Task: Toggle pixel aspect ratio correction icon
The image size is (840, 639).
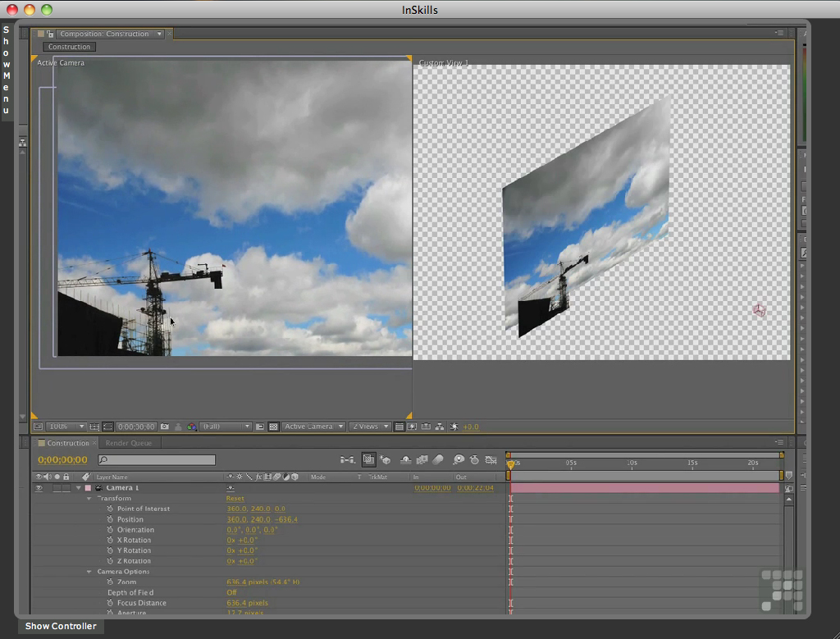Action: 399,427
